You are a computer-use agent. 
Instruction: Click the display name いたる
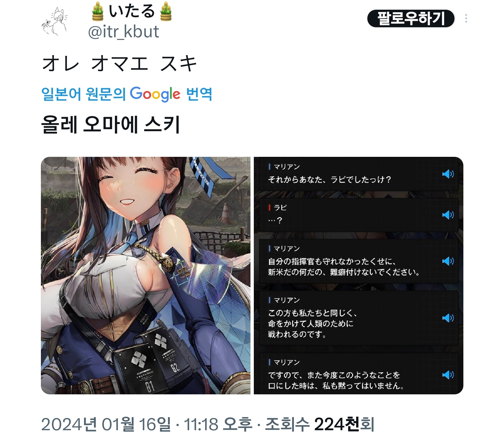pos(132,11)
